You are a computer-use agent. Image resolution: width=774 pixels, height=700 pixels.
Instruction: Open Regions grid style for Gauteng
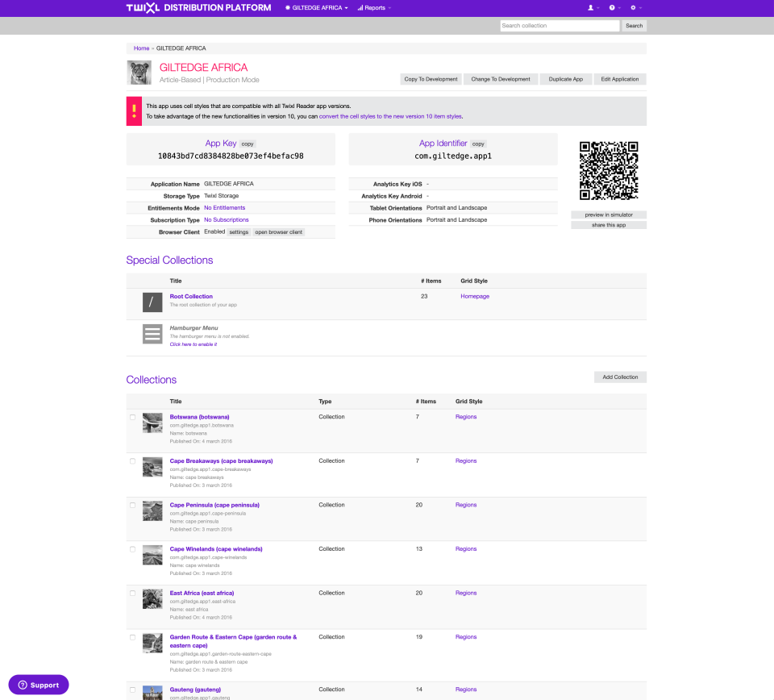tap(466, 690)
